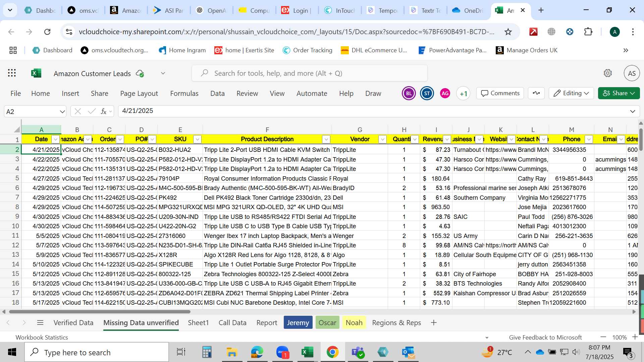Open File Explorer from the taskbar
This screenshot has height=362, width=644.
click(232, 352)
